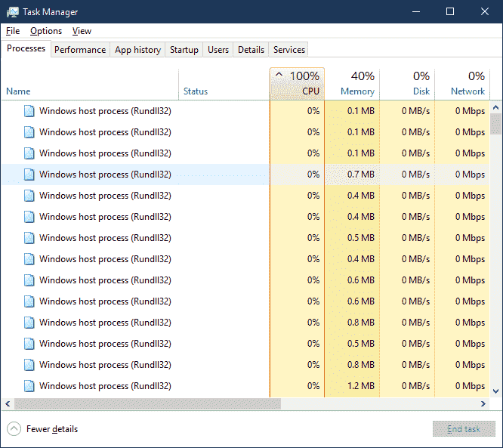Open the View menu
This screenshot has width=503, height=448.
[82, 31]
